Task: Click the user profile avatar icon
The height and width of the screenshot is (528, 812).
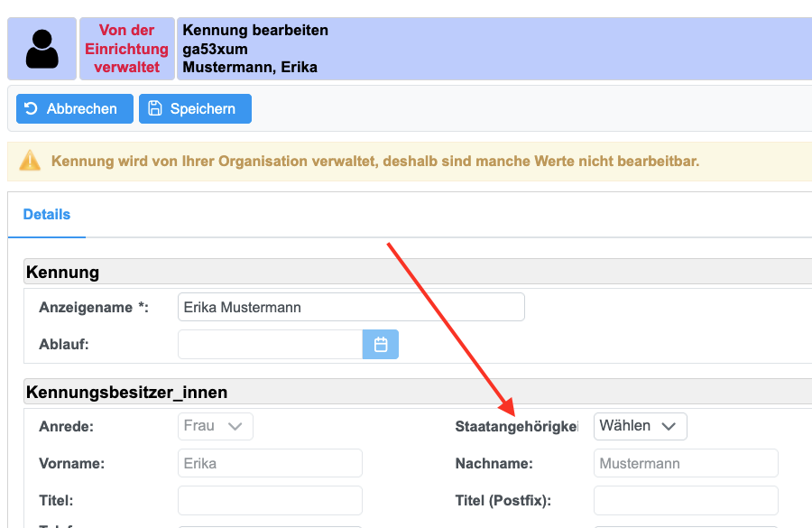Action: 42,49
